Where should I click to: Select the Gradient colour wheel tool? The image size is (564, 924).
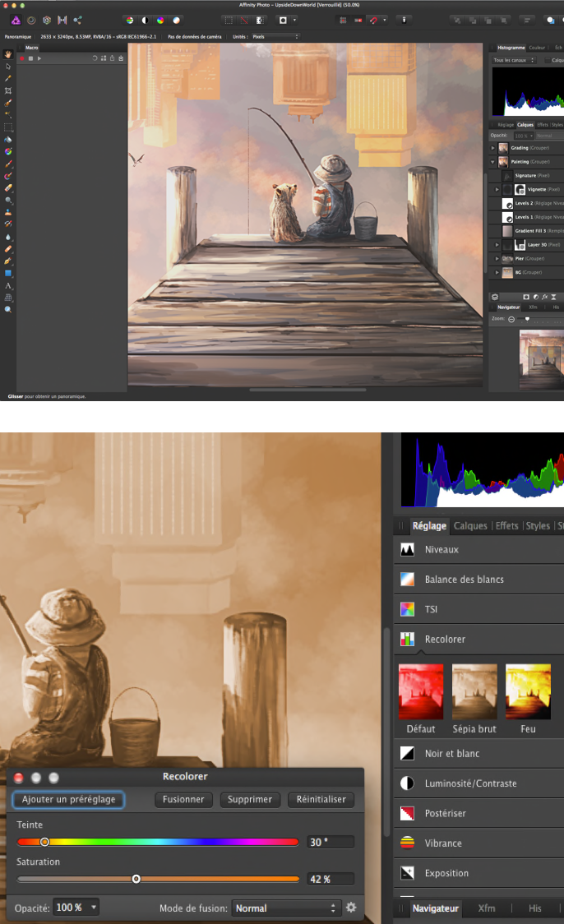[8, 151]
